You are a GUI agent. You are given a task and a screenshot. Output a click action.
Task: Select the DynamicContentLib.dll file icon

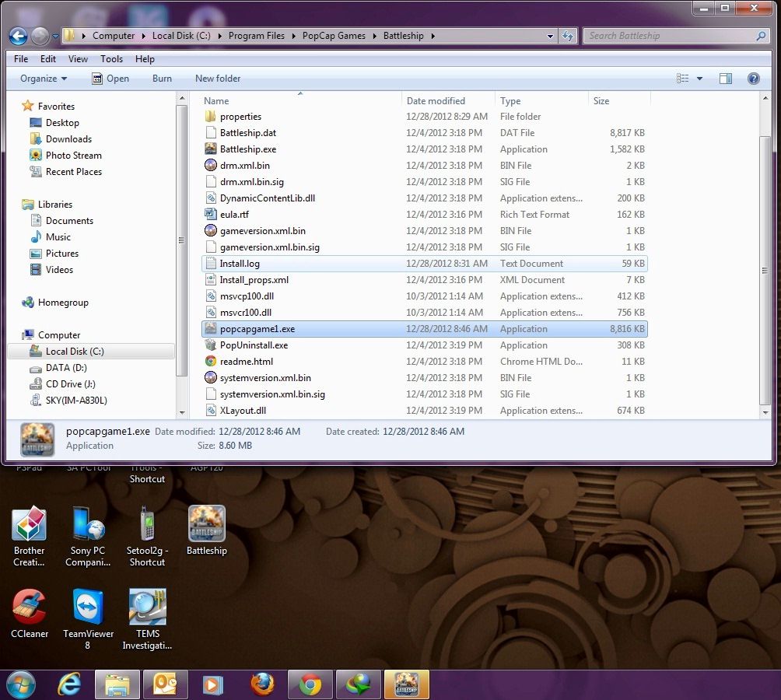(211, 198)
